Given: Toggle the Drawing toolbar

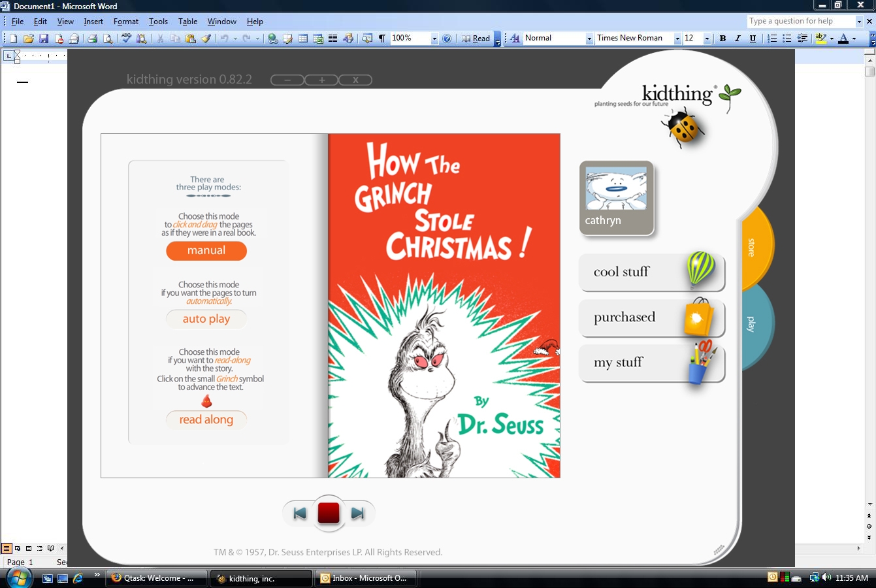Looking at the screenshot, I should [x=348, y=39].
